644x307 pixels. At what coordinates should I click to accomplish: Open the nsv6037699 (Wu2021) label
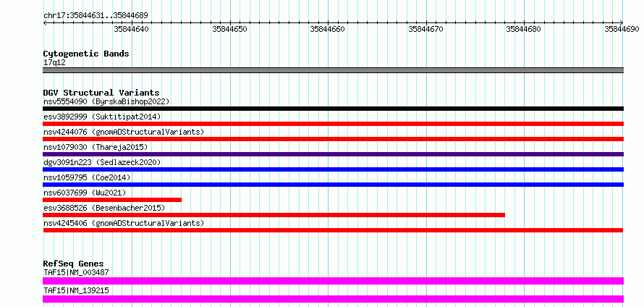click(x=85, y=193)
